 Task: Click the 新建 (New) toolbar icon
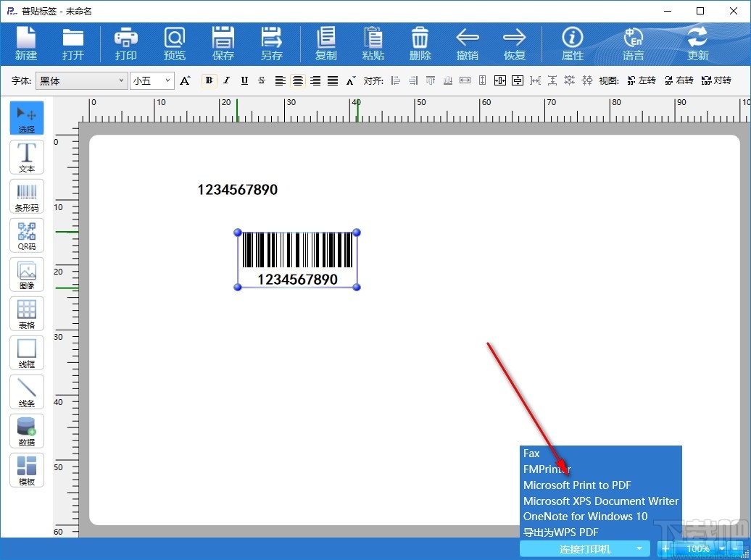click(26, 43)
